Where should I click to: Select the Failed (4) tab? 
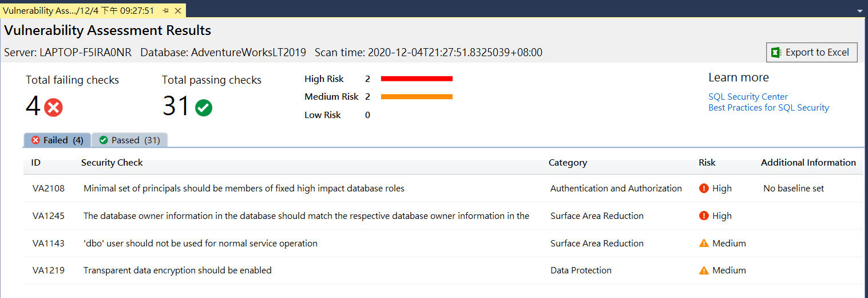pyautogui.click(x=57, y=140)
